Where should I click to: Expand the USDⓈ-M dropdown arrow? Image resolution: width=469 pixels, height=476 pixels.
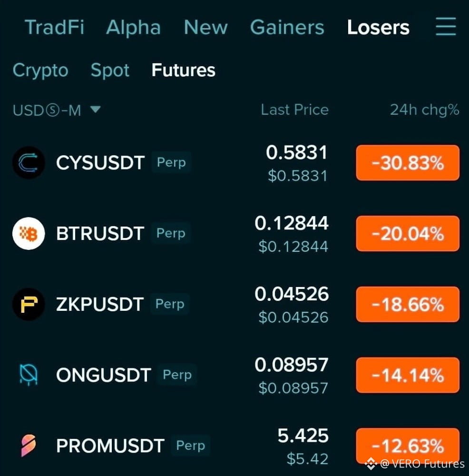[x=96, y=109]
